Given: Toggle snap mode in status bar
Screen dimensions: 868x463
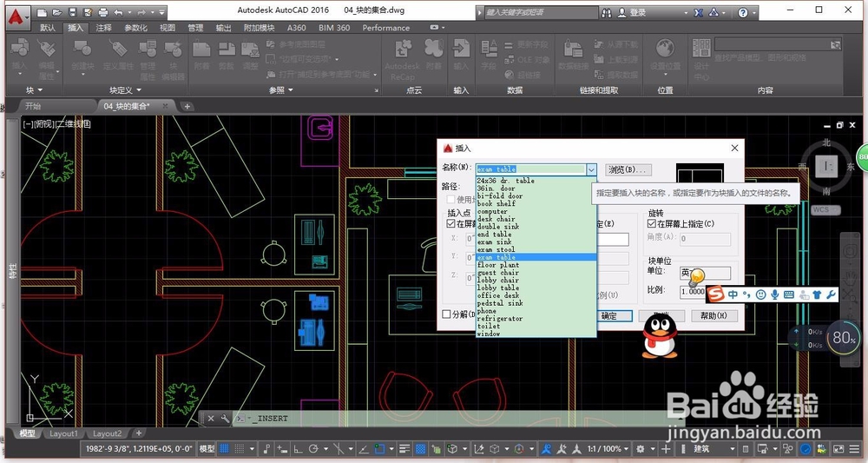Looking at the screenshot, I should 240,448.
